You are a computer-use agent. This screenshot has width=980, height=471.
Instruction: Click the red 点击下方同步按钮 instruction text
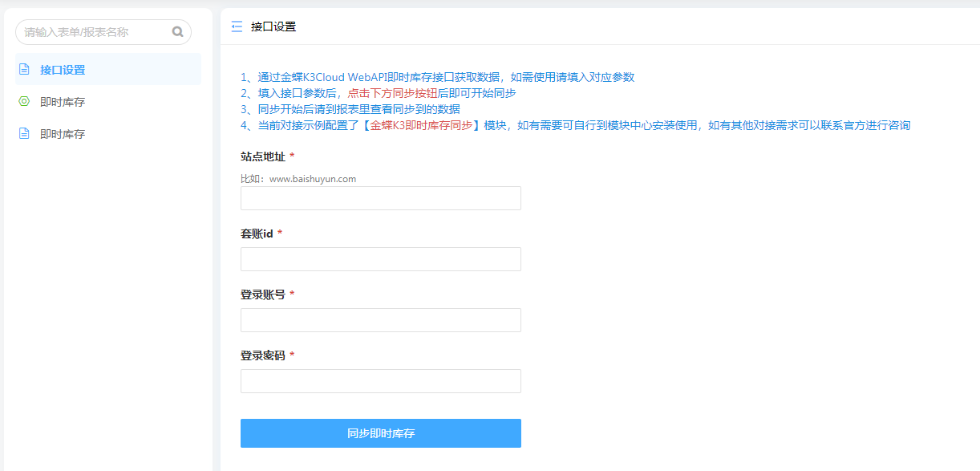(x=392, y=93)
